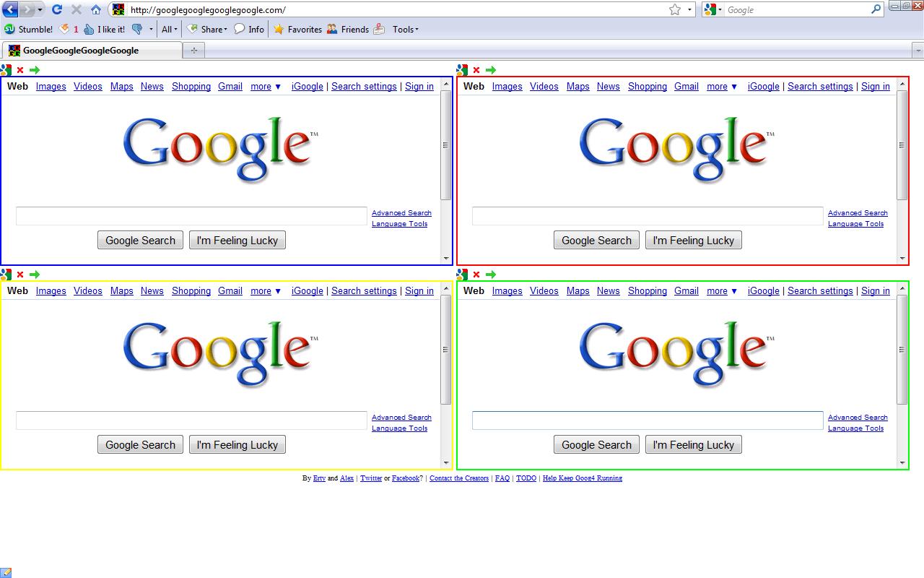Reload the current page
The height and width of the screenshot is (578, 924).
[x=57, y=9]
